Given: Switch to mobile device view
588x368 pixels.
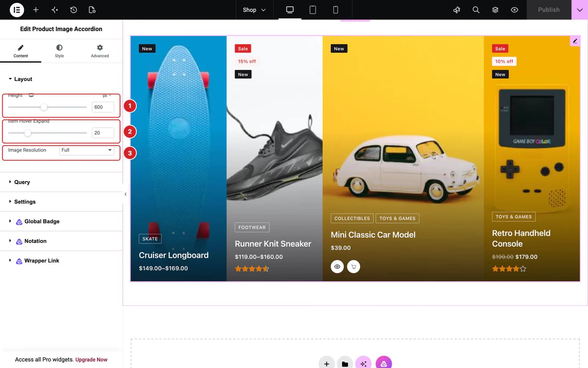Looking at the screenshot, I should 336,10.
